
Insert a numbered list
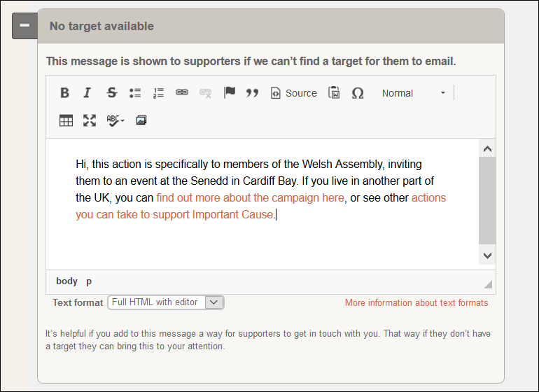[158, 93]
